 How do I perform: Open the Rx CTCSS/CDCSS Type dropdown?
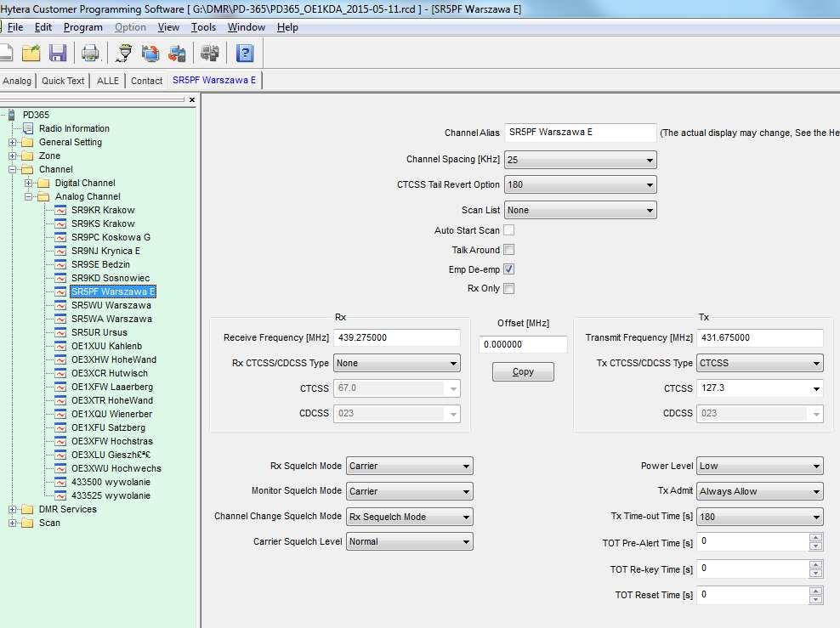397,363
